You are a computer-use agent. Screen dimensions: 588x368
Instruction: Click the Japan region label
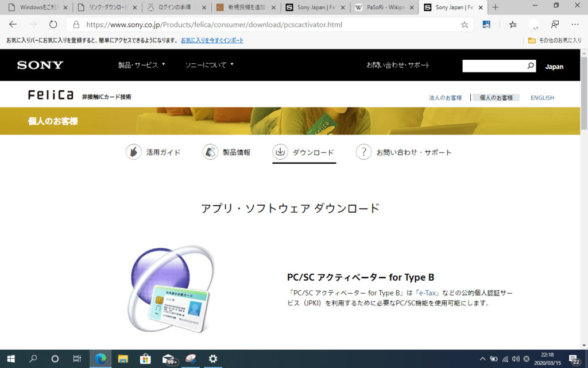(x=554, y=67)
